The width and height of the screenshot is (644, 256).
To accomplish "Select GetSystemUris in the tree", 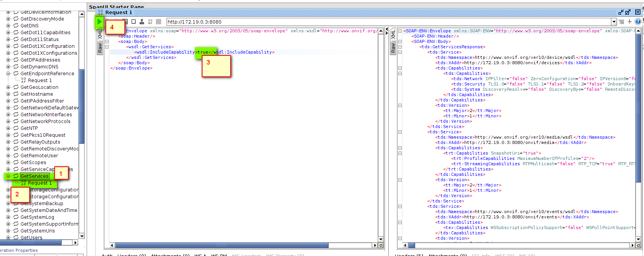I will pos(38,231).
